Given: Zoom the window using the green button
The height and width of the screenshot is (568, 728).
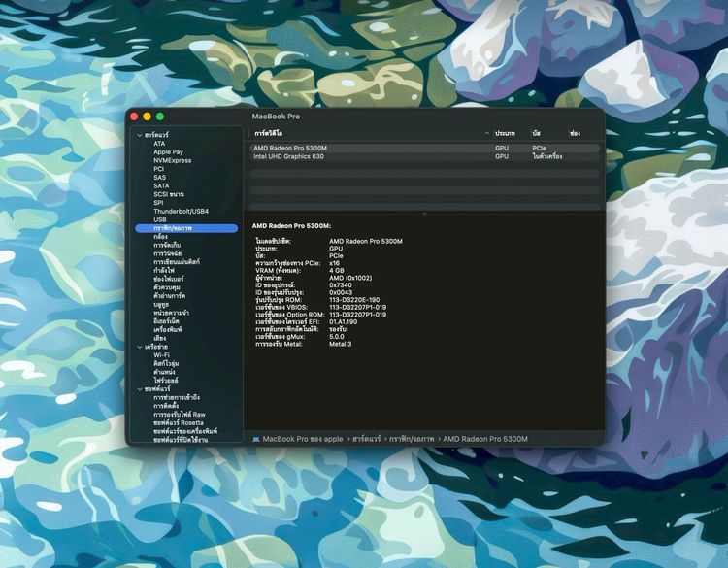Looking at the screenshot, I should point(160,117).
